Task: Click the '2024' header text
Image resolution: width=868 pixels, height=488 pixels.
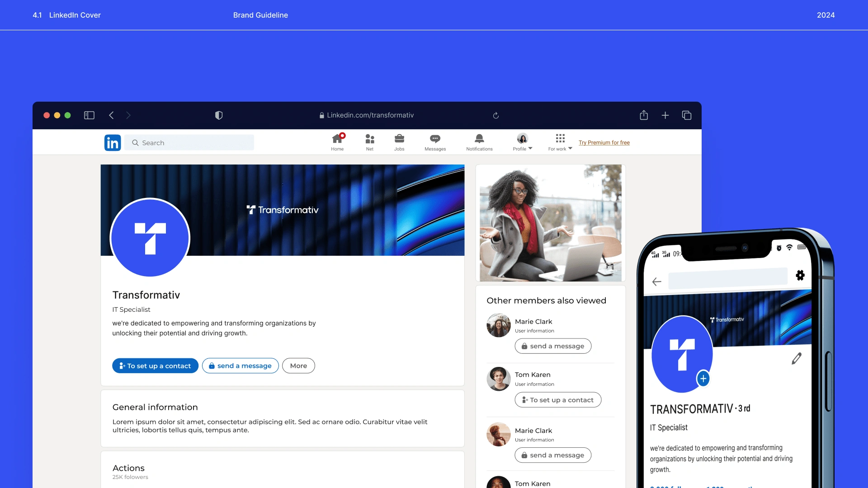Action: pyautogui.click(x=826, y=15)
